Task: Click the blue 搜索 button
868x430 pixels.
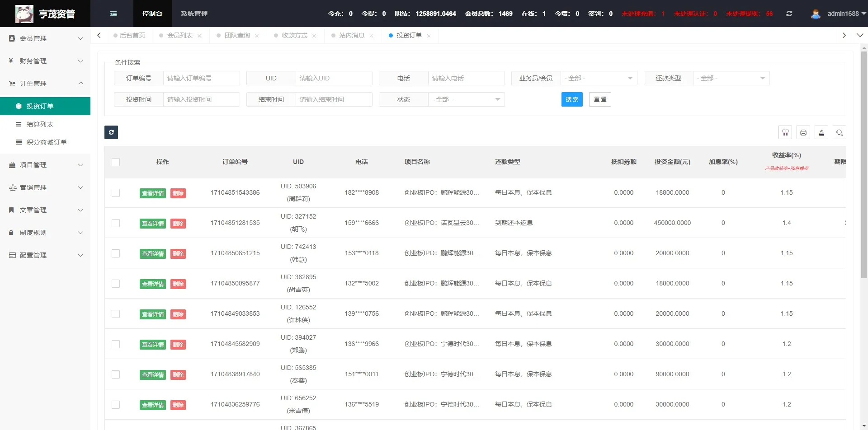Action: 572,99
